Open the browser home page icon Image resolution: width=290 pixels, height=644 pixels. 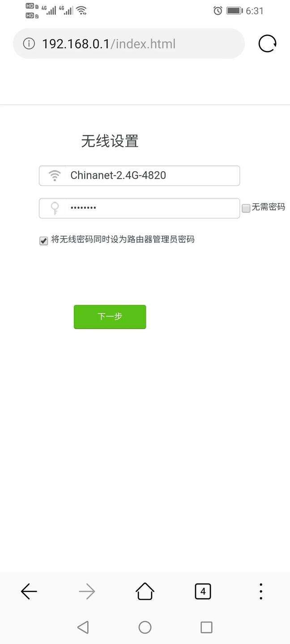pos(145,591)
